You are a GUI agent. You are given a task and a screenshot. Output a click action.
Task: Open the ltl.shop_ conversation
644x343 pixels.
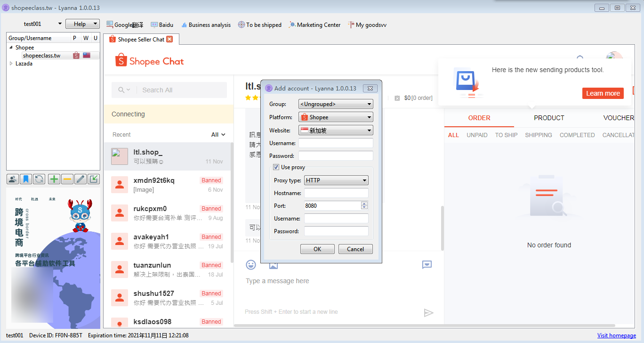[x=168, y=156]
